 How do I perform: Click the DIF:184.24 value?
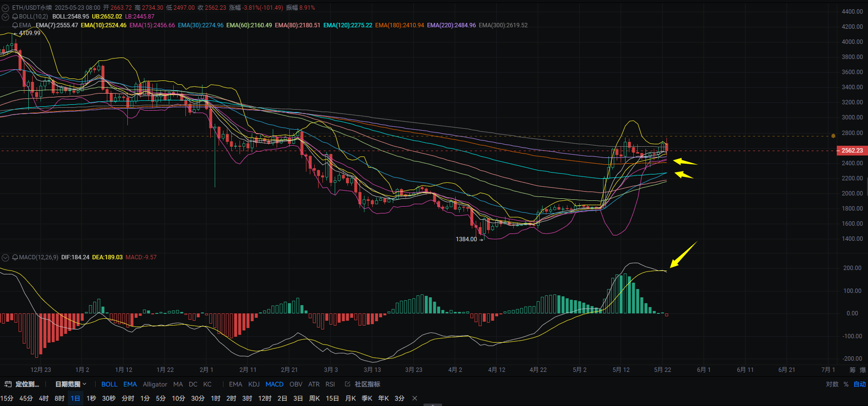tap(75, 257)
